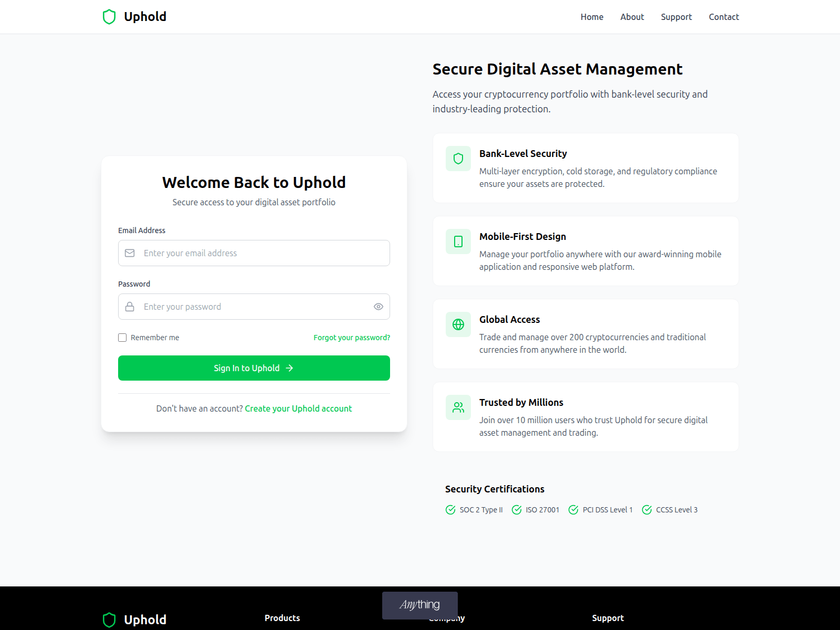Click the Anything badge at bottom
The image size is (840, 630).
[420, 605]
